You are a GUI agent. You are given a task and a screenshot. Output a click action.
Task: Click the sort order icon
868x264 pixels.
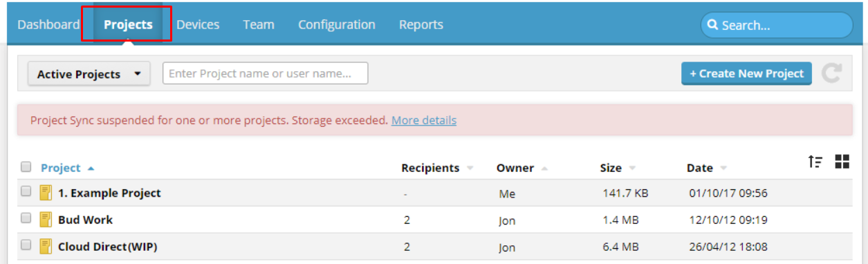pyautogui.click(x=815, y=162)
